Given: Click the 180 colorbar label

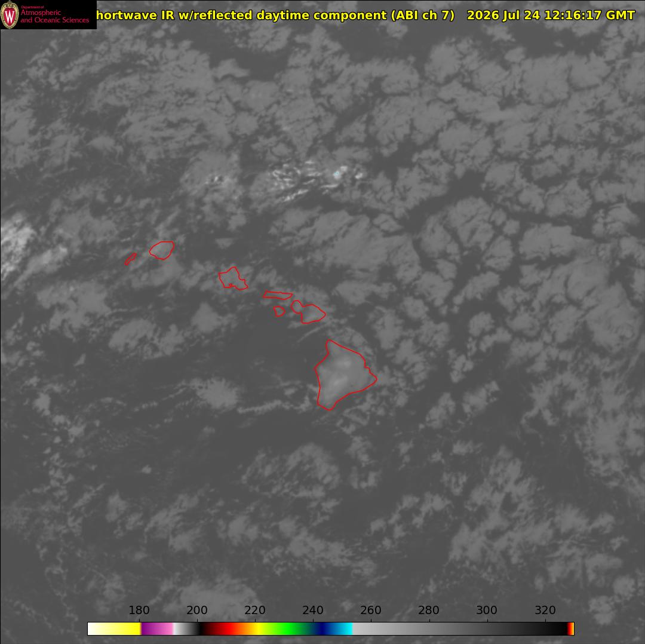Looking at the screenshot, I should point(139,610).
